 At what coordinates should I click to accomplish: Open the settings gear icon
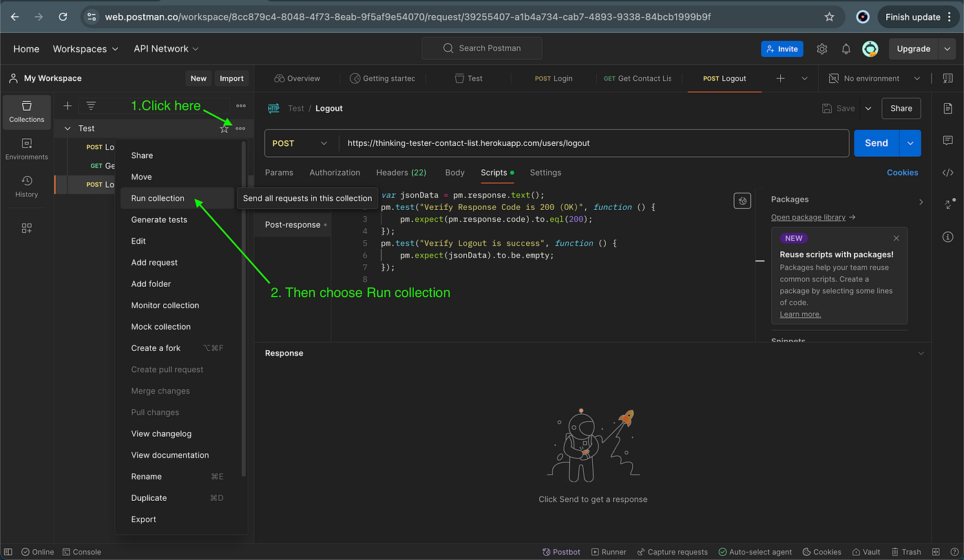821,49
